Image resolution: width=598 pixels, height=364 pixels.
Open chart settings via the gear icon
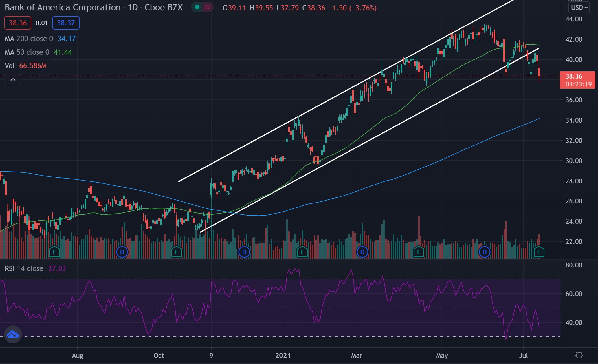579,355
